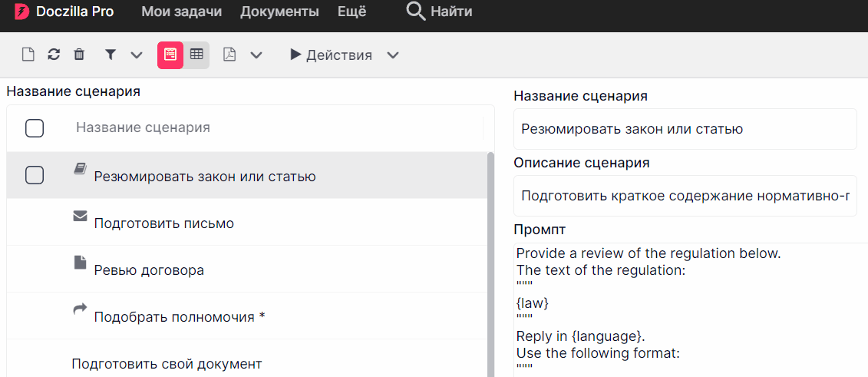Edit the Название сценария field on the right
The width and height of the screenshot is (868, 377).
[685, 129]
